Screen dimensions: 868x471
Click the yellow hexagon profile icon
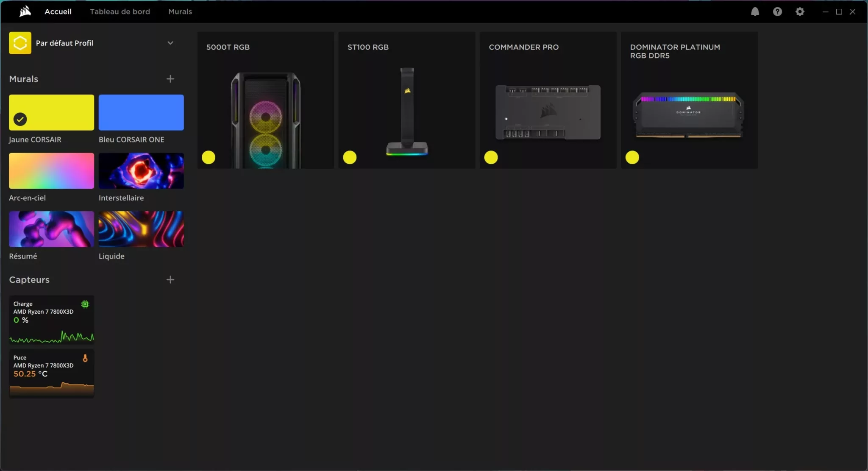(x=20, y=43)
